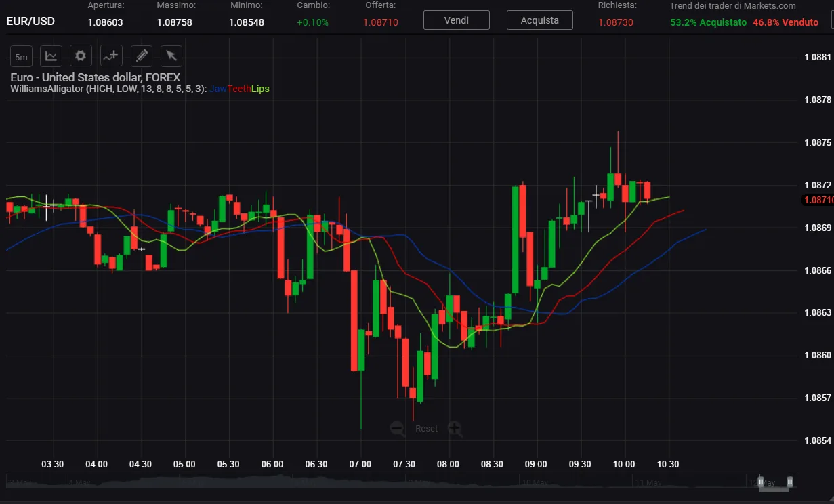This screenshot has width=834, height=504.
Task: Click the left navigator range handle
Action: 761,482
